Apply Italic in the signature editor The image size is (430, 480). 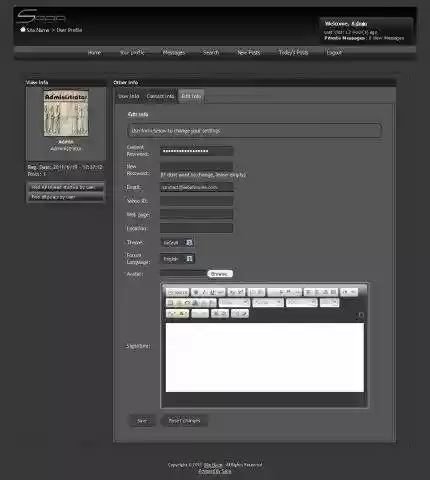pos(204,292)
